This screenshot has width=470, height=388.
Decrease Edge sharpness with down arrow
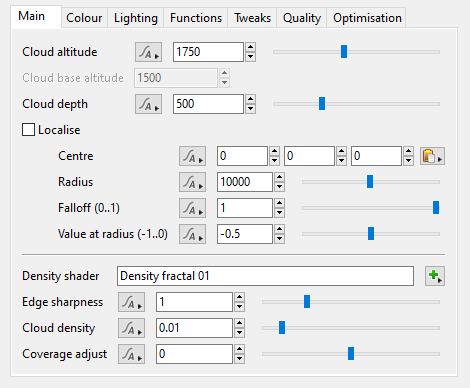coord(240,307)
